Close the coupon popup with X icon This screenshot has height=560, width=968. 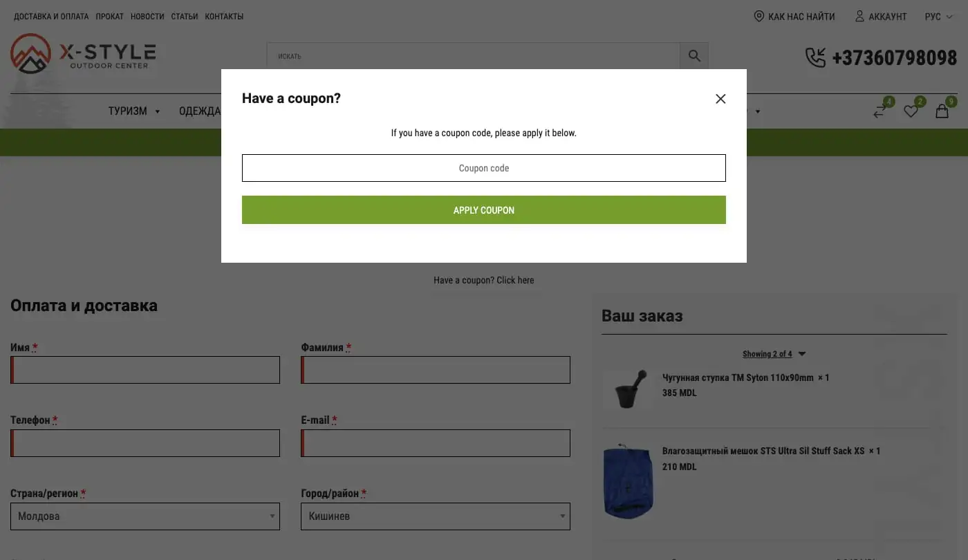[720, 99]
